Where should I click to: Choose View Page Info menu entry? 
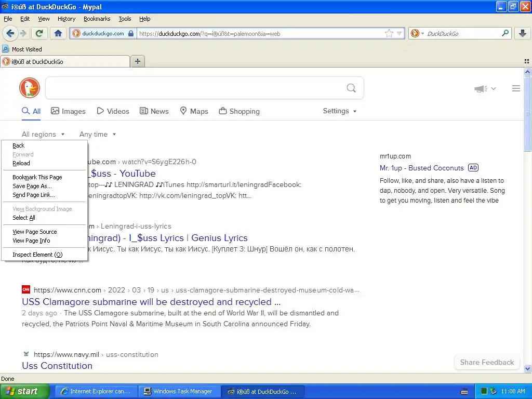point(45,241)
